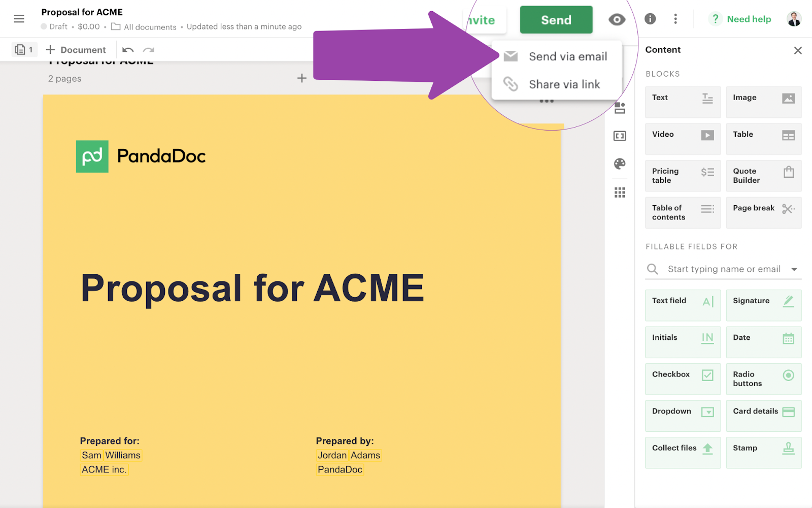Viewport: 812px width, 508px height.
Task: Open the hamburger main menu
Action: [x=19, y=19]
